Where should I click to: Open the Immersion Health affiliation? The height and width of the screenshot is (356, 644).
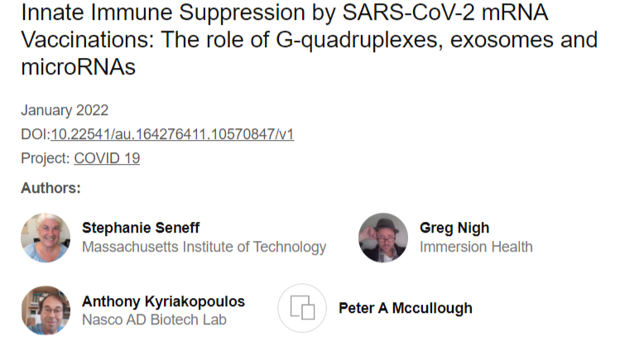click(x=476, y=247)
